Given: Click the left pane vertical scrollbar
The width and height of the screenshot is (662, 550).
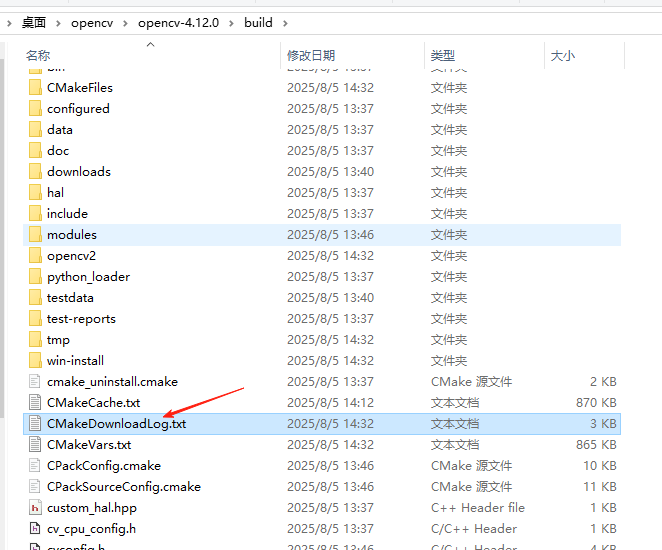Looking at the screenshot, I should (2, 236).
